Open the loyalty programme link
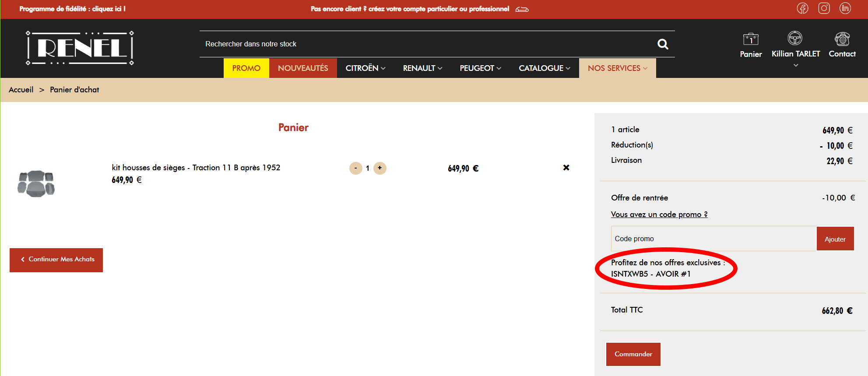Image resolution: width=868 pixels, height=376 pixels. [x=73, y=9]
